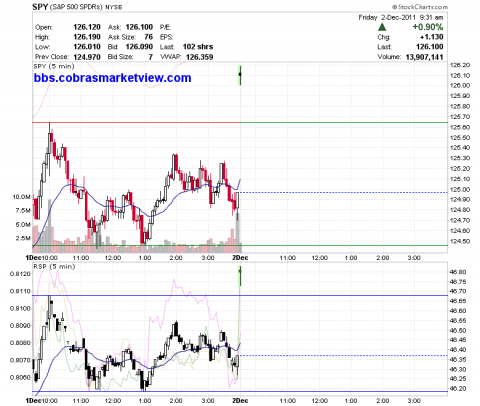Click the 125.50 price axis label

460,138
